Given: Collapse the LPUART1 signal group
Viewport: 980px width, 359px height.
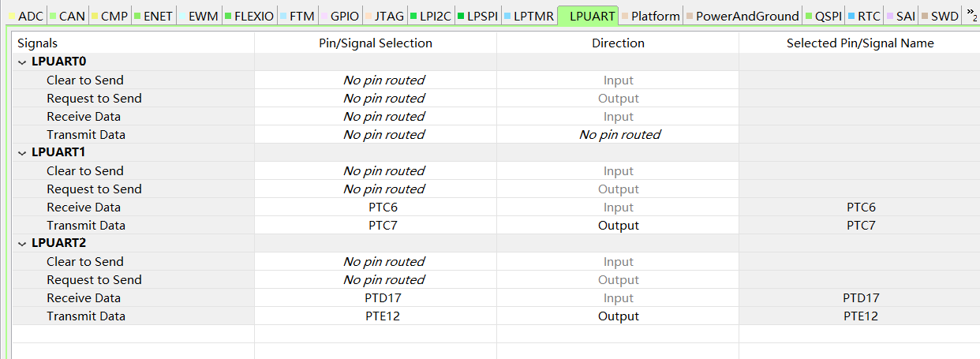Looking at the screenshot, I should coord(22,153).
